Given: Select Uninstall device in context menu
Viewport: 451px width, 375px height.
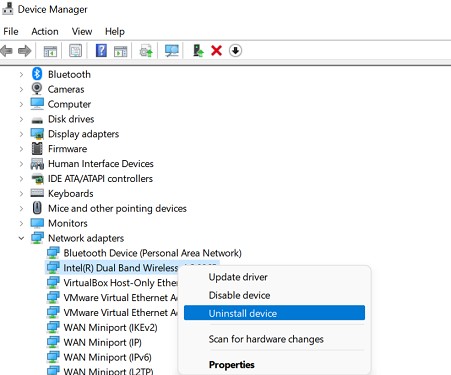Looking at the screenshot, I should (274, 313).
